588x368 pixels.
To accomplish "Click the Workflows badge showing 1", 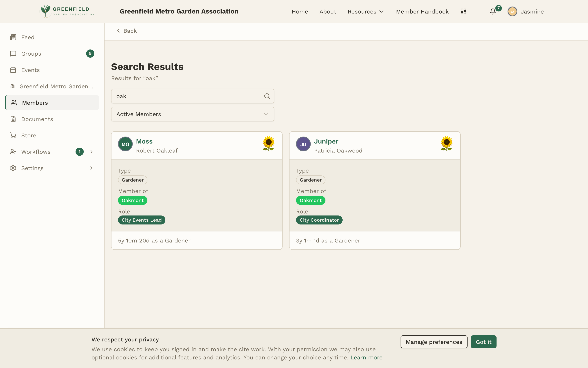I will (x=79, y=152).
